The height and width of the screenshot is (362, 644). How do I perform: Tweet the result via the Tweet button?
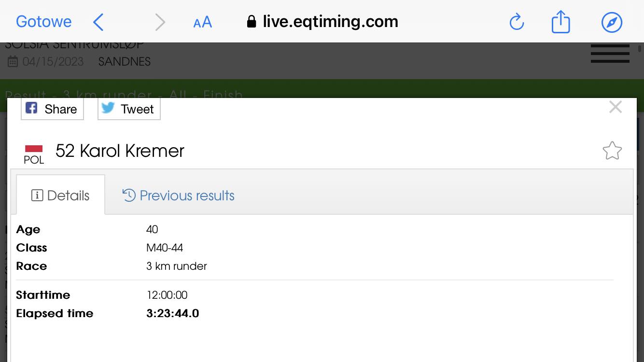(129, 109)
